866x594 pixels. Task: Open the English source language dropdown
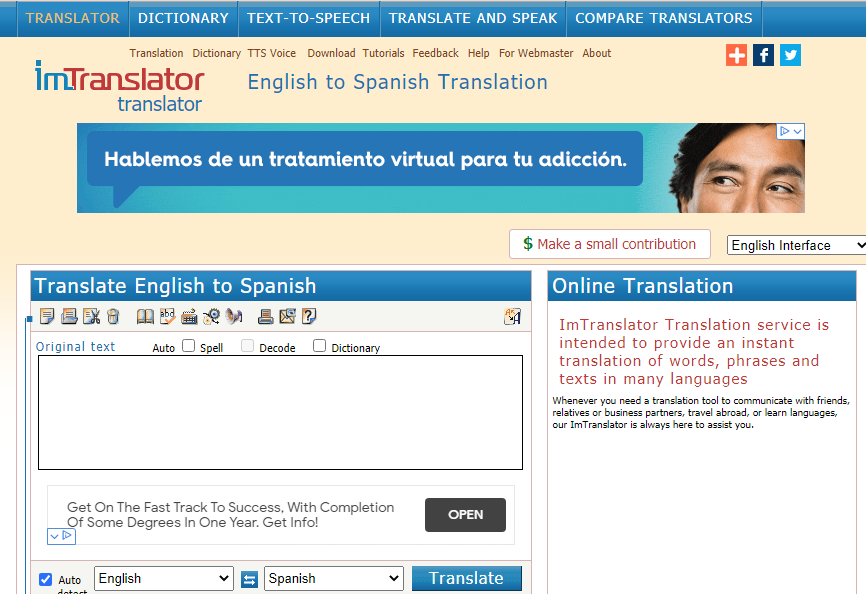point(164,578)
